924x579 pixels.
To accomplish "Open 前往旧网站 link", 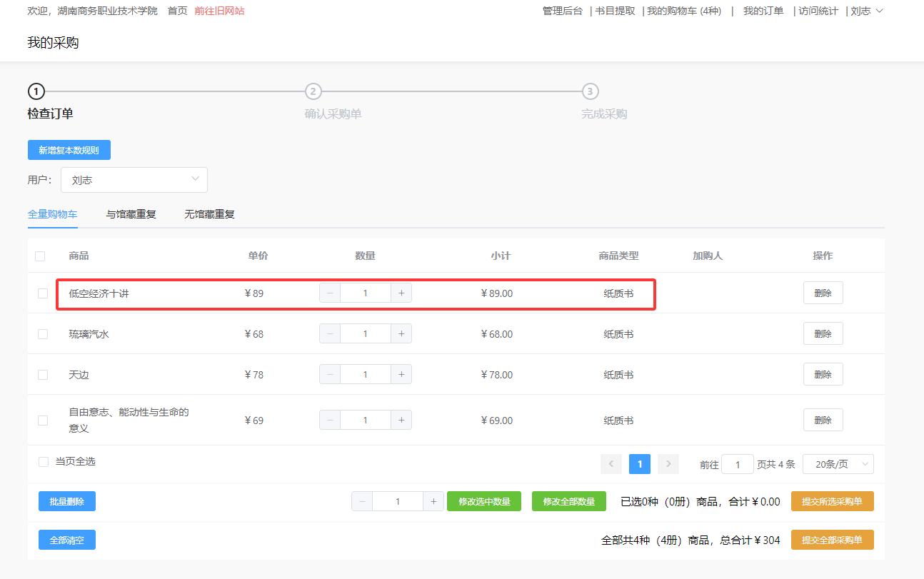I will click(x=219, y=11).
